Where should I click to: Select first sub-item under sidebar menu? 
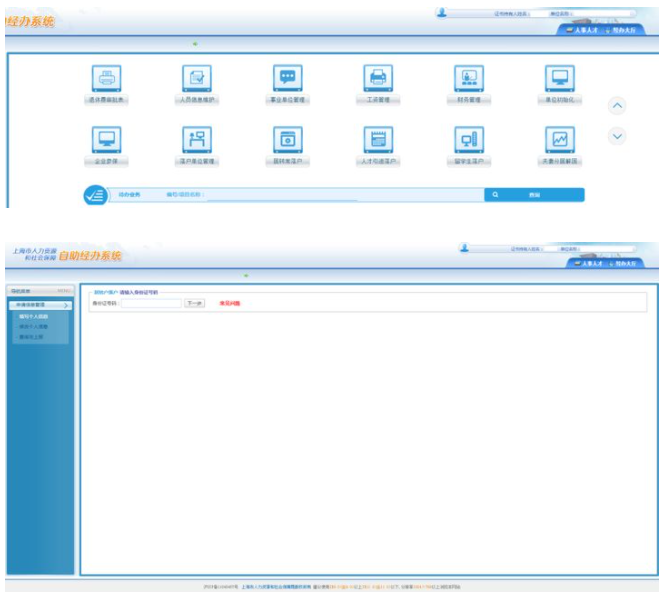pos(34,316)
